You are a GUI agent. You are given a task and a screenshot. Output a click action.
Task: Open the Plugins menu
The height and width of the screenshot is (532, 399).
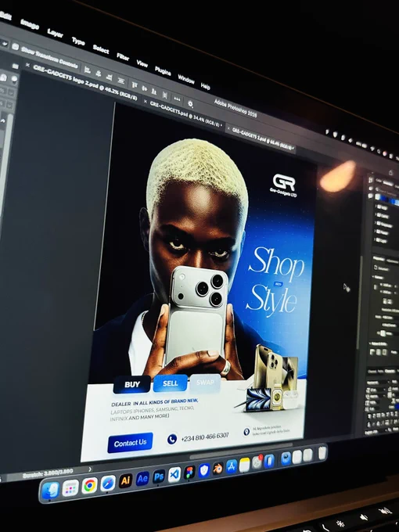pyautogui.click(x=163, y=71)
